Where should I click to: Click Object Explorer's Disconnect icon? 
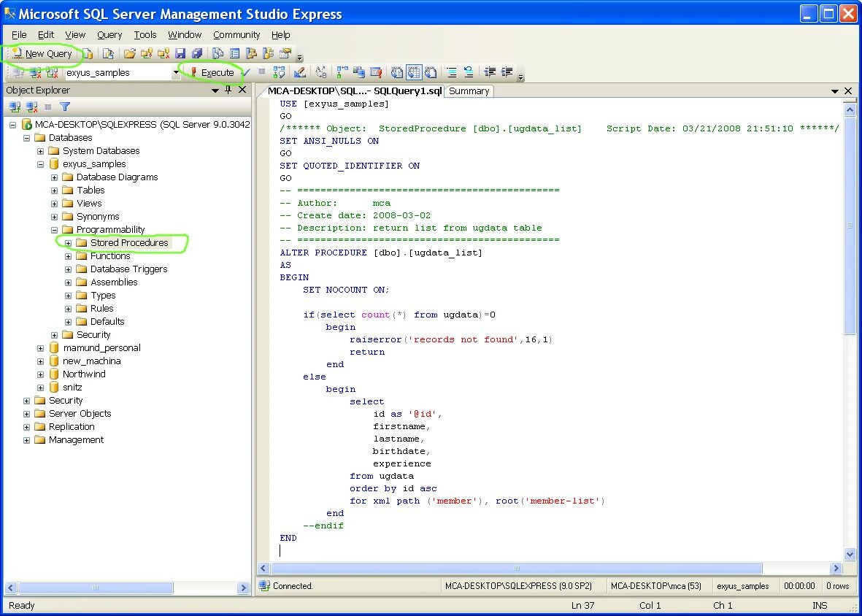point(32,107)
